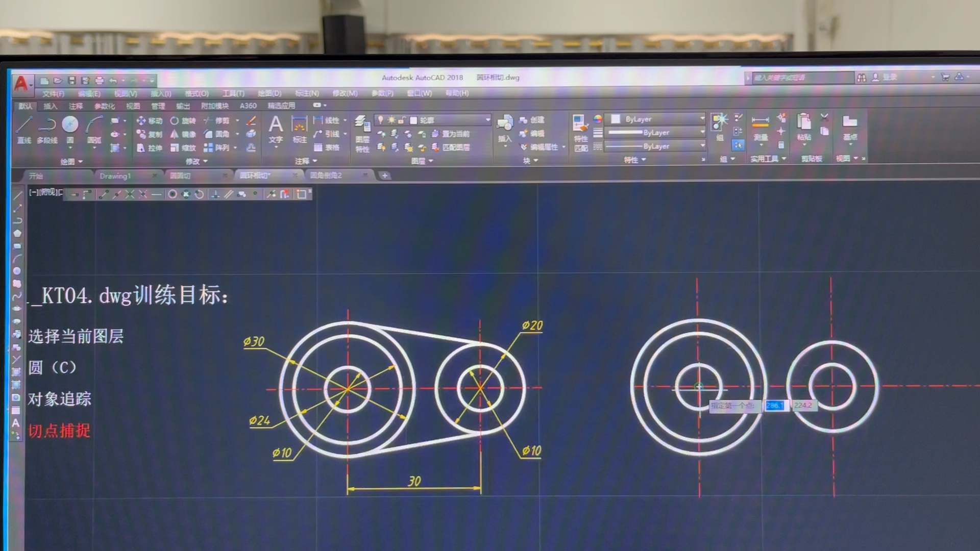Image resolution: width=980 pixels, height=551 pixels.
Task: Open the 格式(O) menu
Action: pos(197,93)
